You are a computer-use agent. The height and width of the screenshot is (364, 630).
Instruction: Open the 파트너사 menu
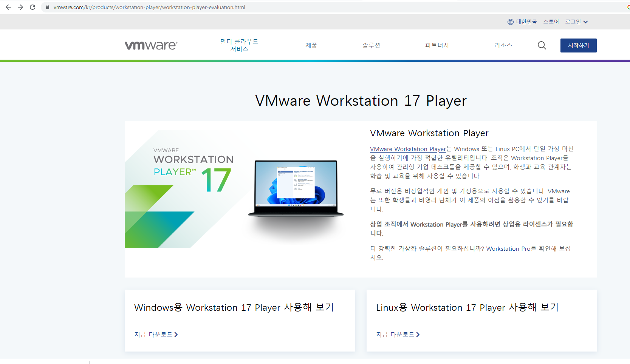pyautogui.click(x=437, y=45)
